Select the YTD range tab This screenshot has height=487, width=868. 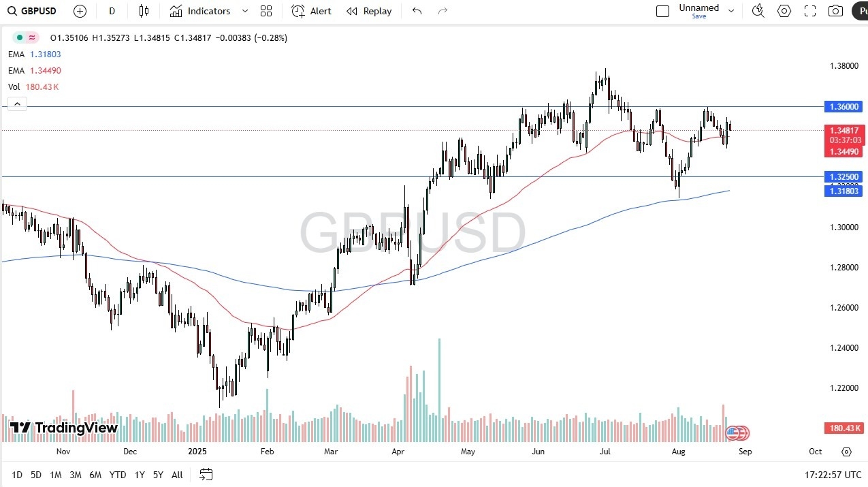[117, 475]
